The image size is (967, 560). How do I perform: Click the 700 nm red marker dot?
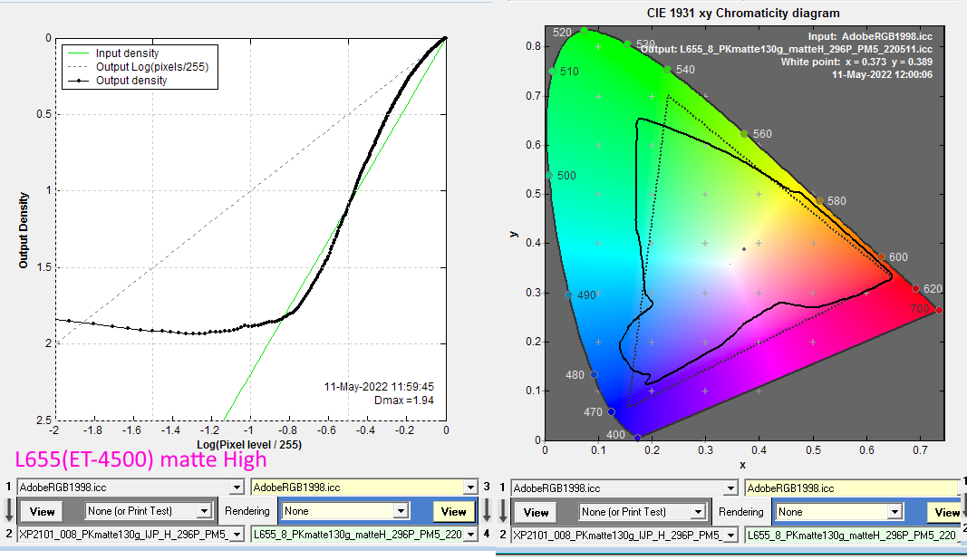[939, 311]
